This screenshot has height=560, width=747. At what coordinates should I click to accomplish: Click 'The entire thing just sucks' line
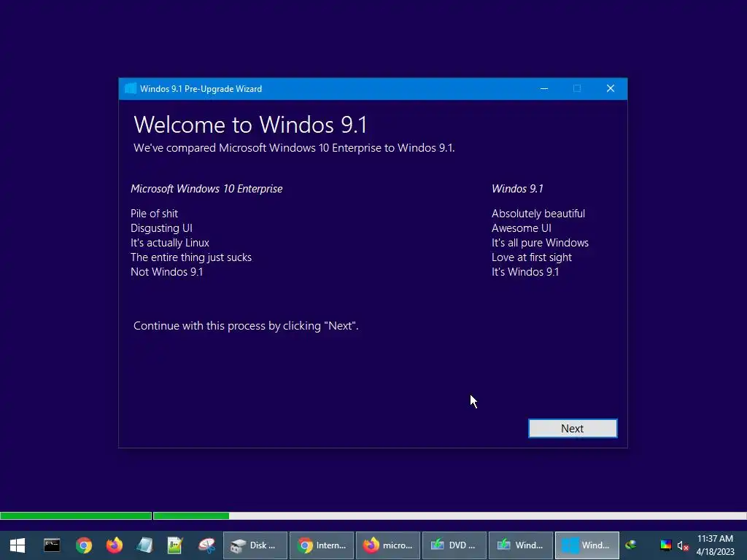[x=191, y=257]
